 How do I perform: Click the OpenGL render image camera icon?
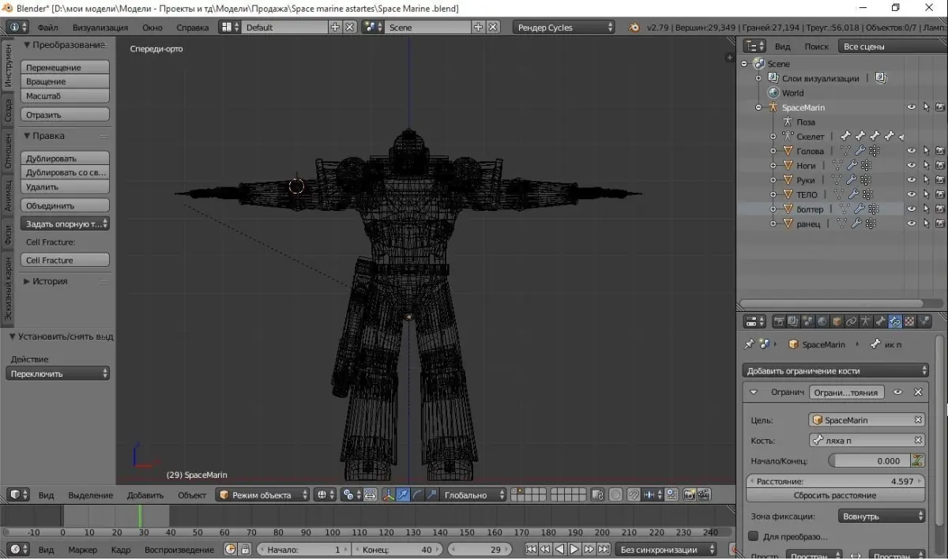689,494
